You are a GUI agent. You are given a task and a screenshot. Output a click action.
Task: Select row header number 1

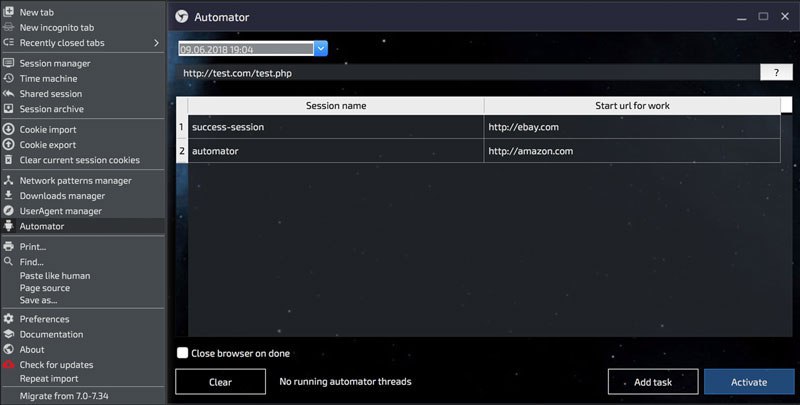coord(182,127)
